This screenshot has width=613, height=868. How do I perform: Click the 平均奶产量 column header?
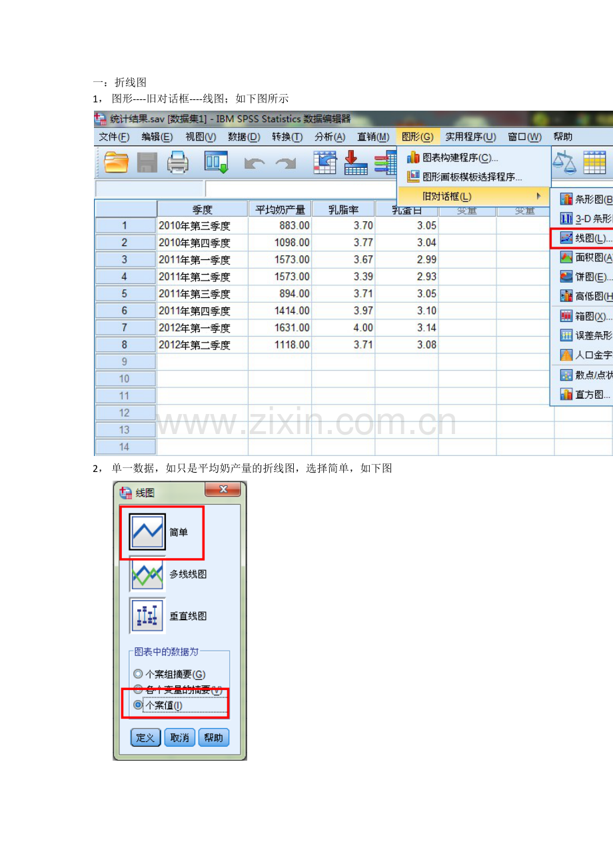tap(279, 209)
